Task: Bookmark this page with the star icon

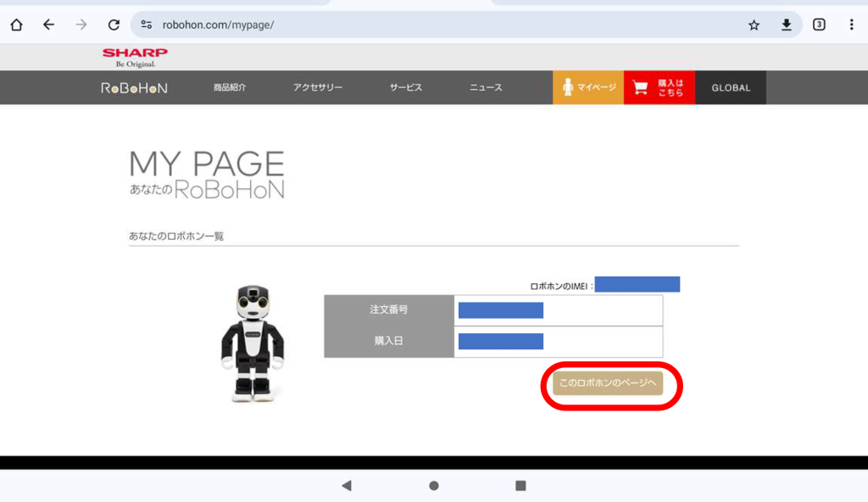Action: pyautogui.click(x=754, y=25)
